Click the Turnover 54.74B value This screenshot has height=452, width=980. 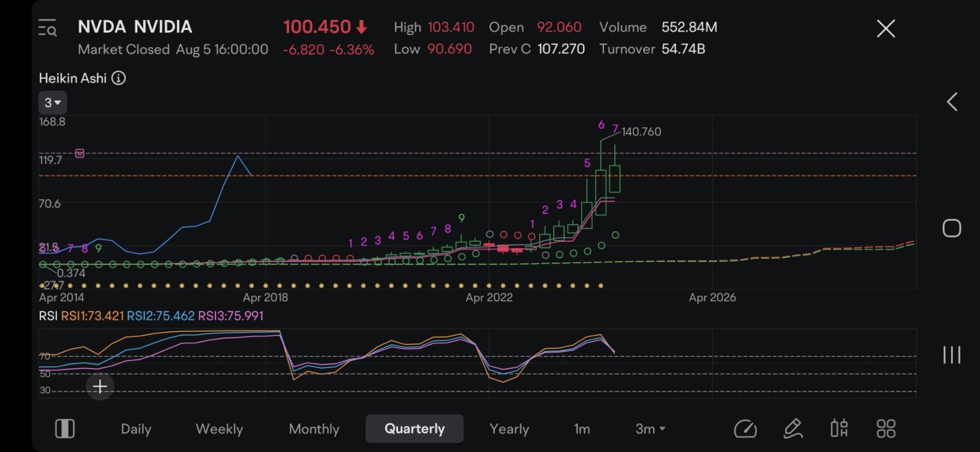click(x=683, y=49)
